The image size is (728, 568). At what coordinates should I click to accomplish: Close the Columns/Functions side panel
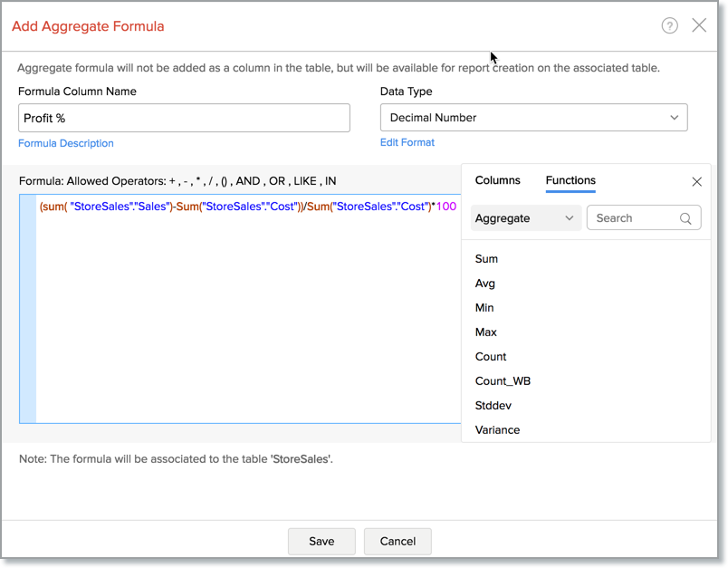point(696,181)
